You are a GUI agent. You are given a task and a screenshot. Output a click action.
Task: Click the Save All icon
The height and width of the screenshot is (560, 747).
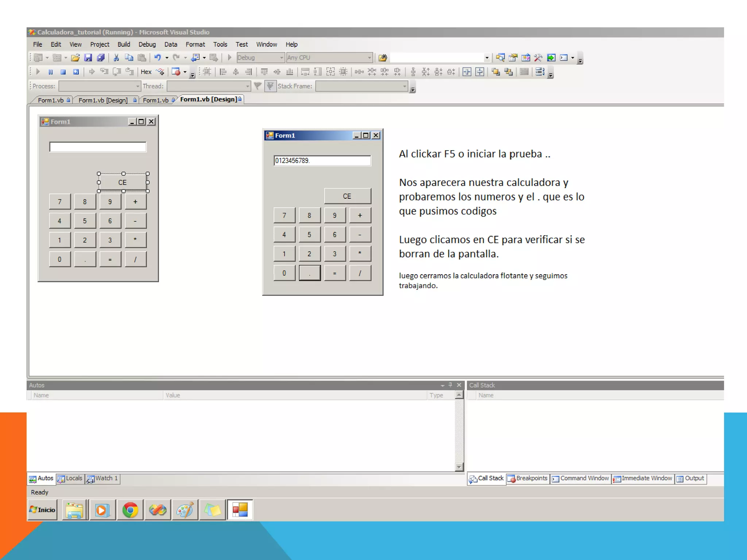point(101,58)
